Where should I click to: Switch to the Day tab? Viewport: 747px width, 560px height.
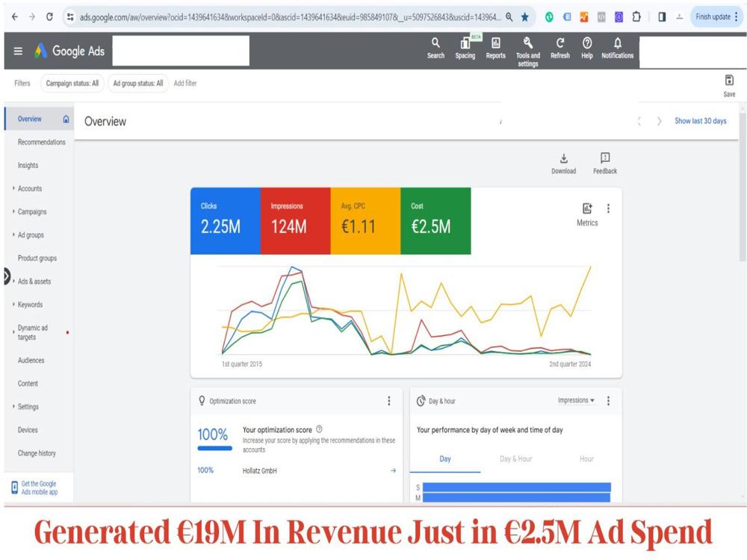click(x=445, y=459)
